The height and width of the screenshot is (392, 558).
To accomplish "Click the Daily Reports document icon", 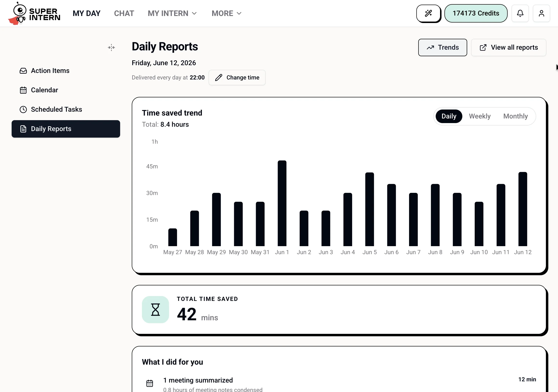I will (23, 129).
